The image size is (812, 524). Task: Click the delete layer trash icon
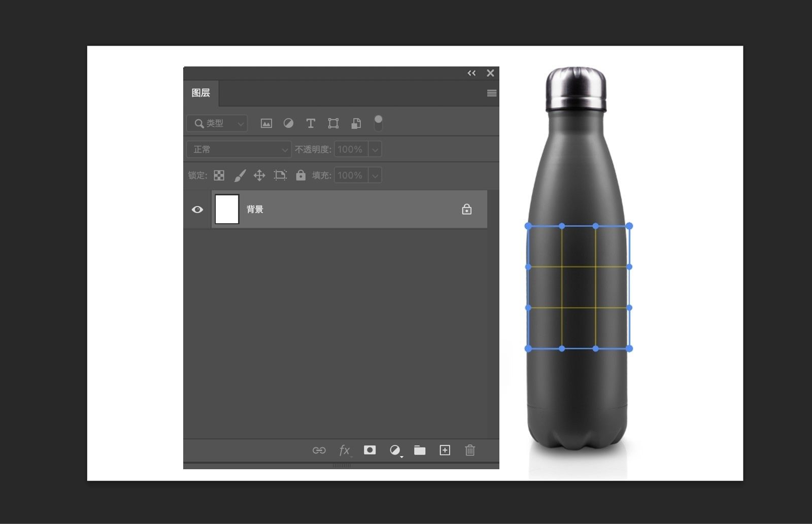(x=470, y=450)
